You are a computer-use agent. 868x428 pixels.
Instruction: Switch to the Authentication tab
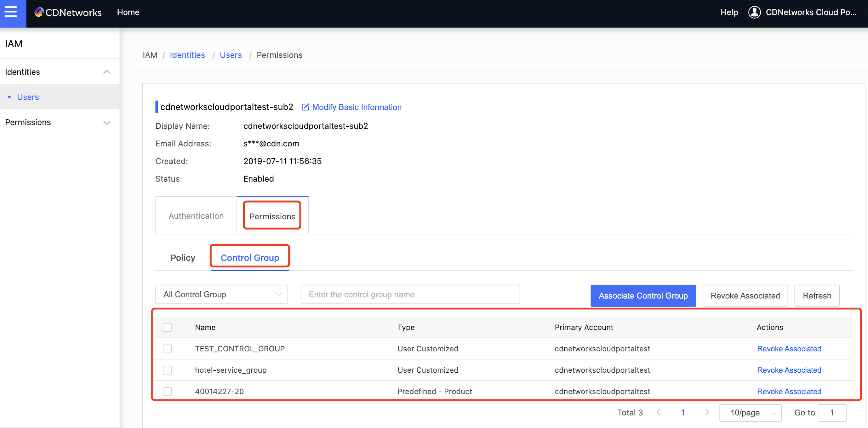196,216
